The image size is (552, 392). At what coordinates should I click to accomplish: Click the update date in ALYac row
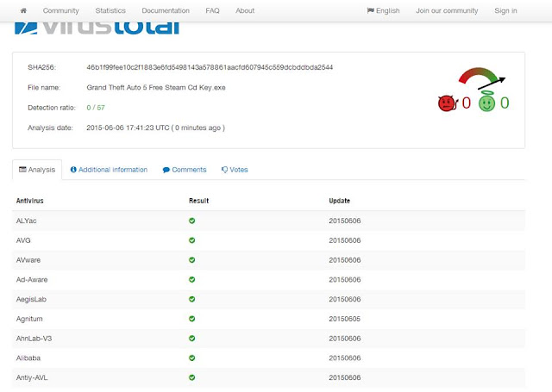tap(345, 221)
